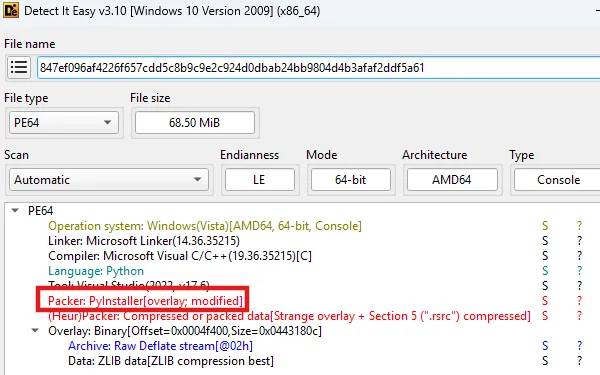The height and width of the screenshot is (375, 600).
Task: Collapse the PE64 tree node
Action: click(x=15, y=210)
